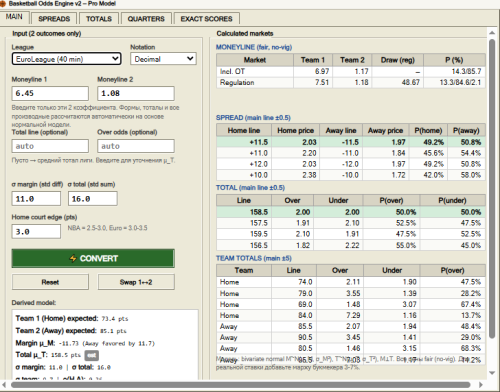500x392 pixels.
Task: Select the +12.0 spread row
Action: (351, 164)
